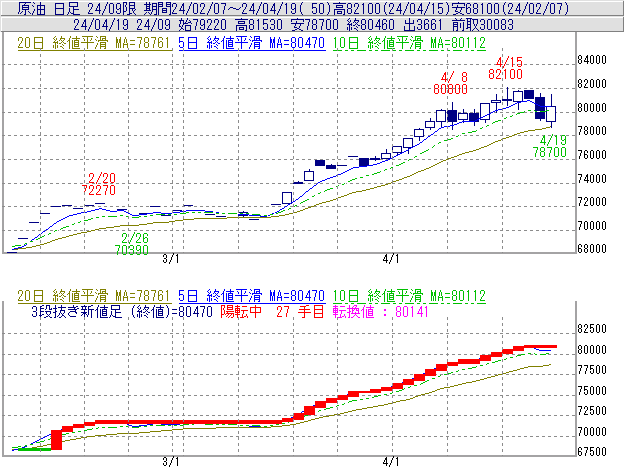Viewport: 624px width, 475px height.
Task: Click the 82500 axis label on lower chart
Action: tap(592, 329)
